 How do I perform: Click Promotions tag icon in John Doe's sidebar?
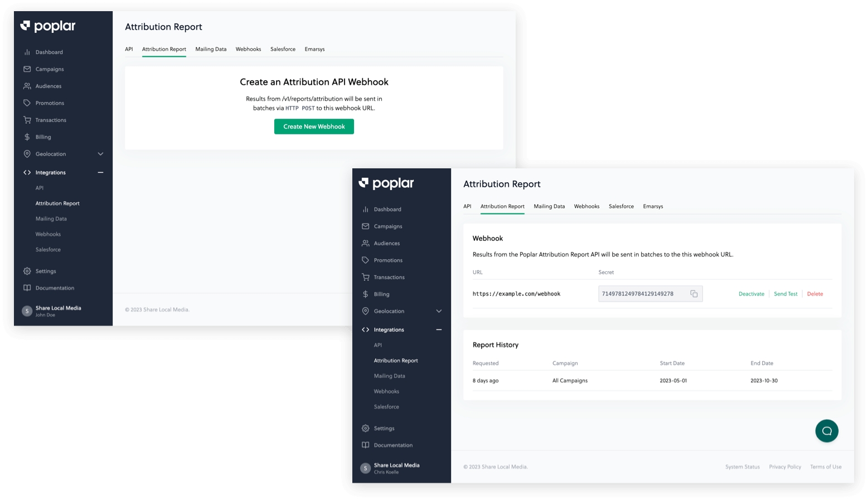[27, 103]
